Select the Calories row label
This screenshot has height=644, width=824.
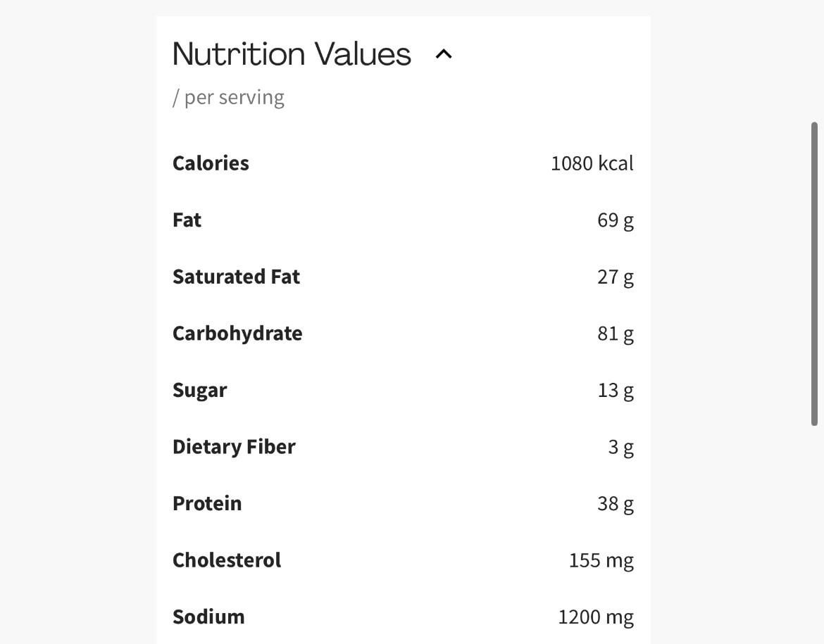211,163
